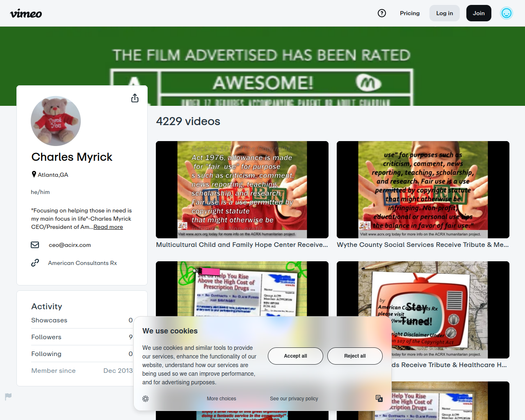
Task: Click the cookie settings gear icon
Action: click(x=146, y=399)
